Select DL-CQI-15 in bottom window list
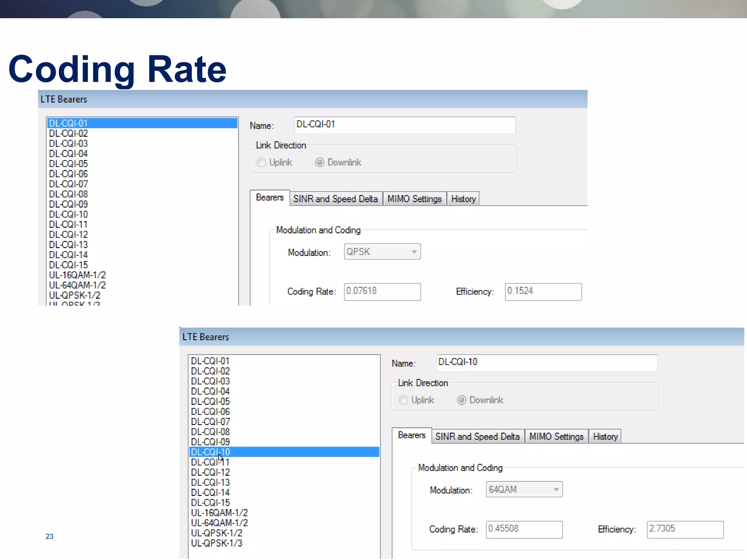 pos(285,503)
